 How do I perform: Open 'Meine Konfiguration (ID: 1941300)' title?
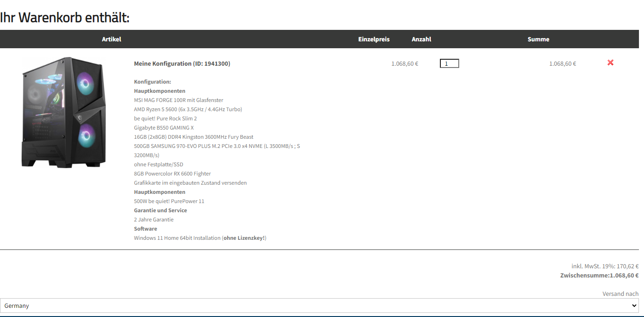pyautogui.click(x=182, y=63)
